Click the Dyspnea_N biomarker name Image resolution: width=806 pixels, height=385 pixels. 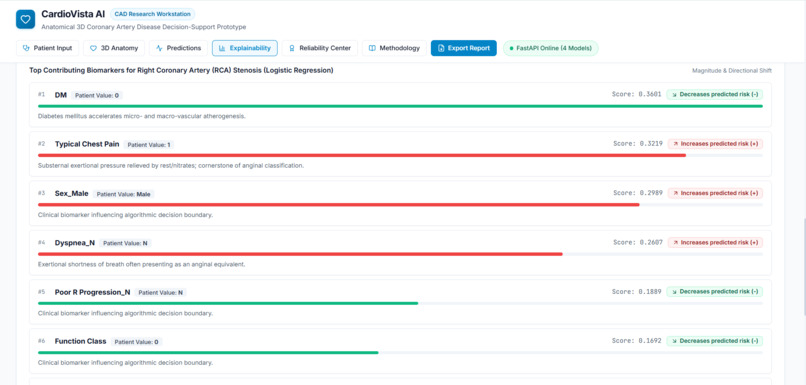coord(75,243)
